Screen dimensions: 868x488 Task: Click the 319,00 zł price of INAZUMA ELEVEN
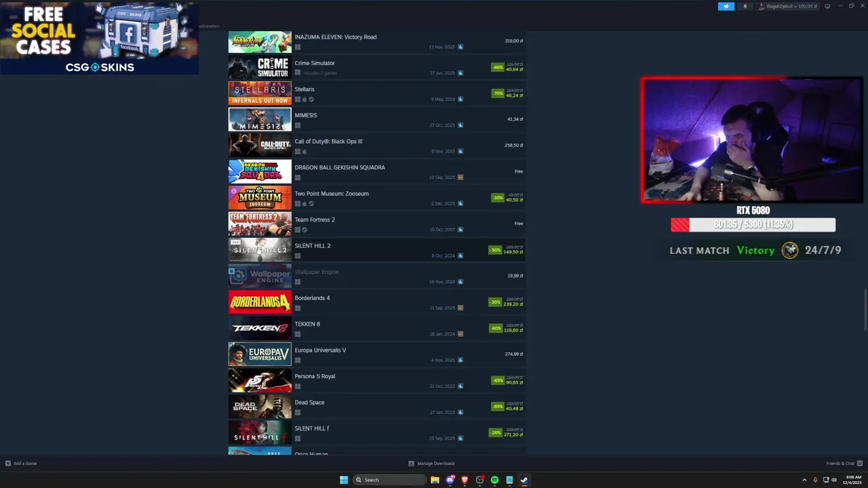(513, 41)
